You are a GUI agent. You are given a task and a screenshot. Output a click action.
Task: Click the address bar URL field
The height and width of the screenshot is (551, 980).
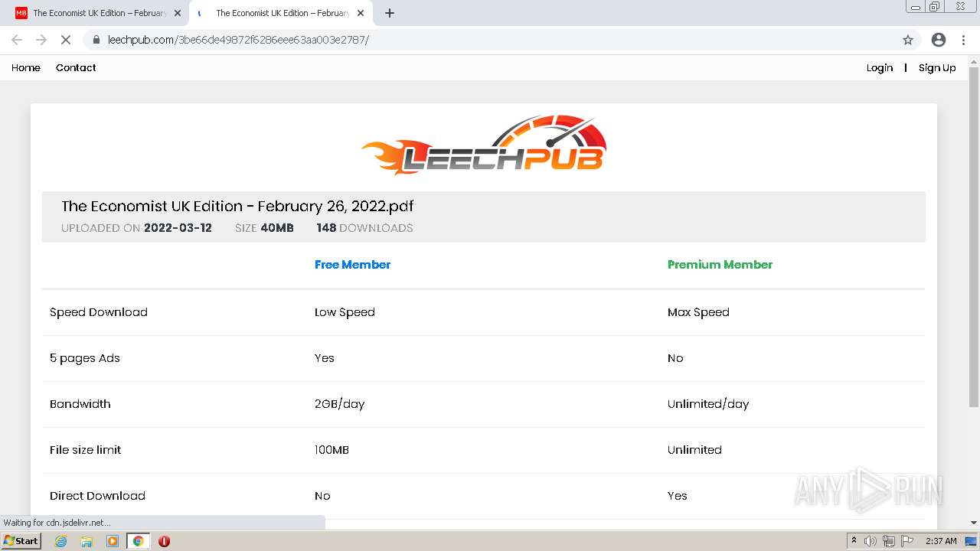490,40
